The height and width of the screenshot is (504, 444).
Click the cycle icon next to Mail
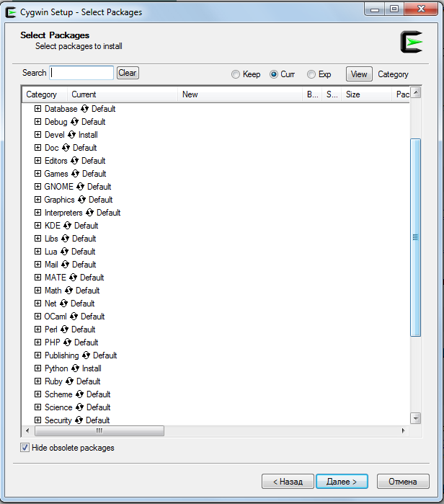[65, 264]
